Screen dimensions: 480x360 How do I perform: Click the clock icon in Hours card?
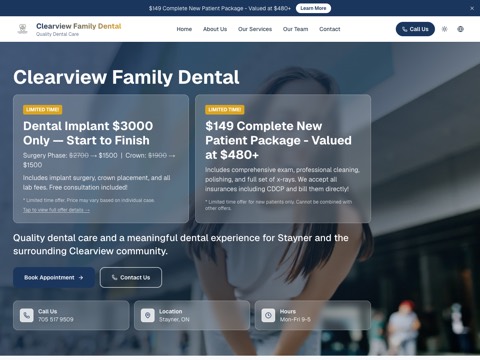click(268, 315)
